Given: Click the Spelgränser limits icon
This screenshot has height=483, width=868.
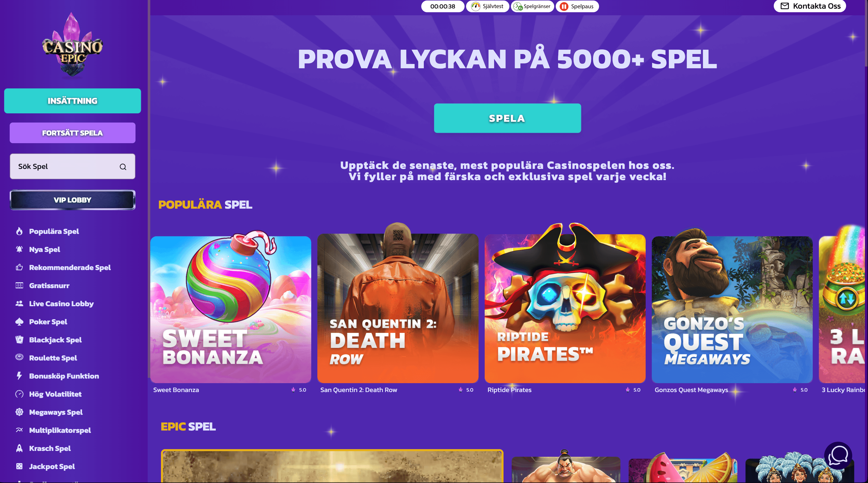Looking at the screenshot, I should (x=518, y=6).
